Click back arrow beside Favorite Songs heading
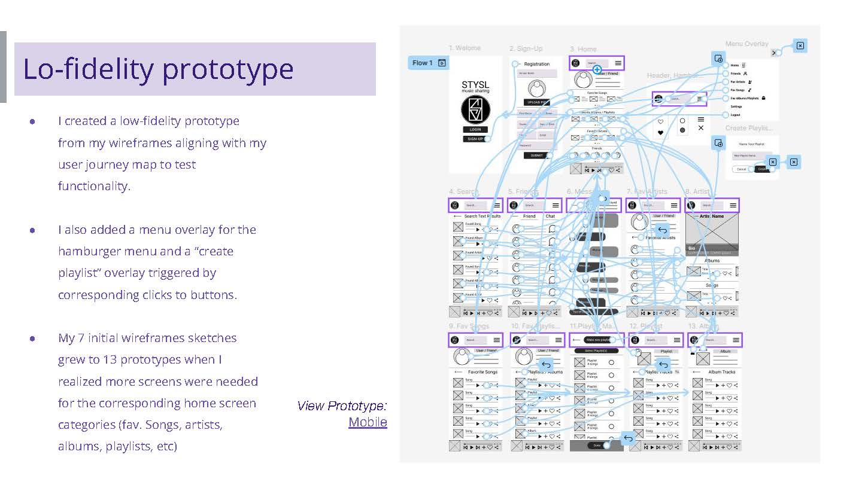The width and height of the screenshot is (868, 488). pyautogui.click(x=459, y=372)
